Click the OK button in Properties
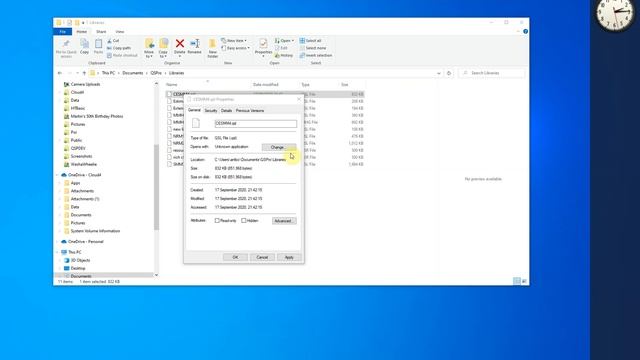Image resolution: width=640 pixels, height=360 pixels. coord(235,257)
